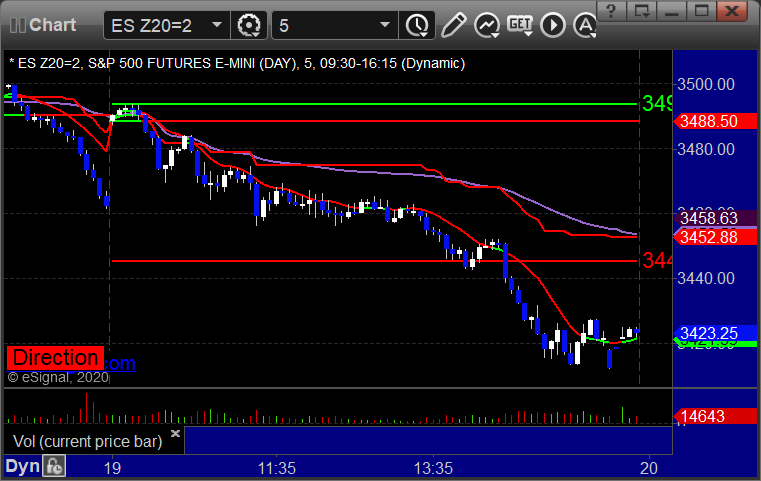The image size is (761, 481).
Task: Open the GET studies menu
Action: tap(520, 25)
